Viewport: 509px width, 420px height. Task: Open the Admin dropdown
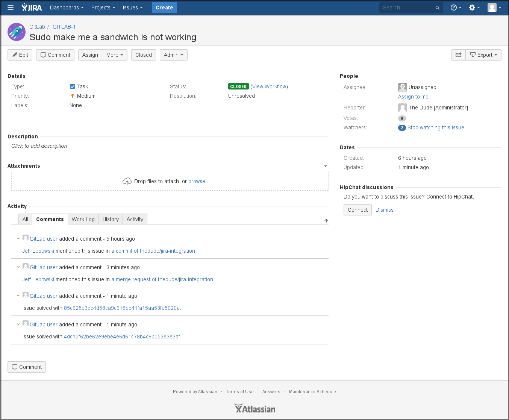click(173, 55)
